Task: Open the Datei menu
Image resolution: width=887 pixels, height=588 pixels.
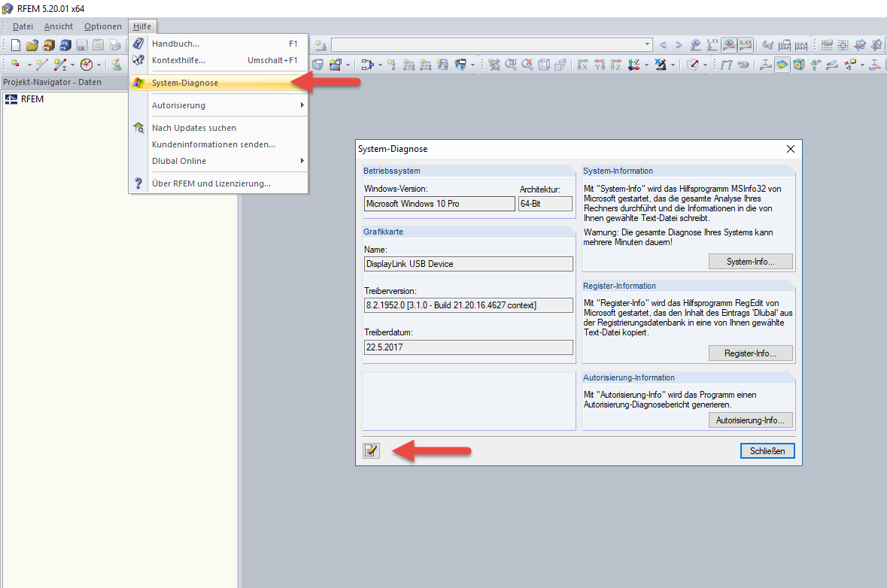Action: point(23,26)
